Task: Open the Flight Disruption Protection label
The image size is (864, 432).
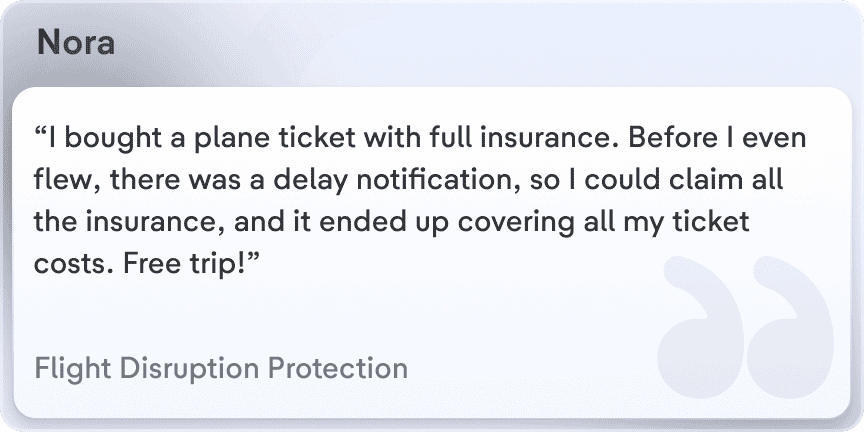Action: [x=221, y=368]
